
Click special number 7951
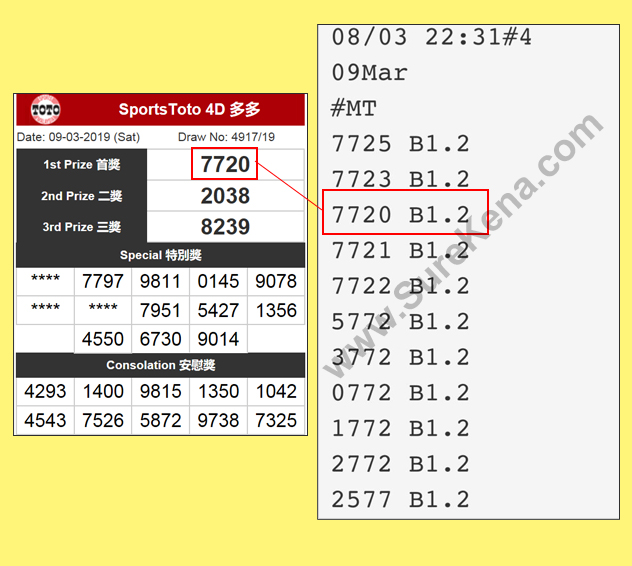160,310
